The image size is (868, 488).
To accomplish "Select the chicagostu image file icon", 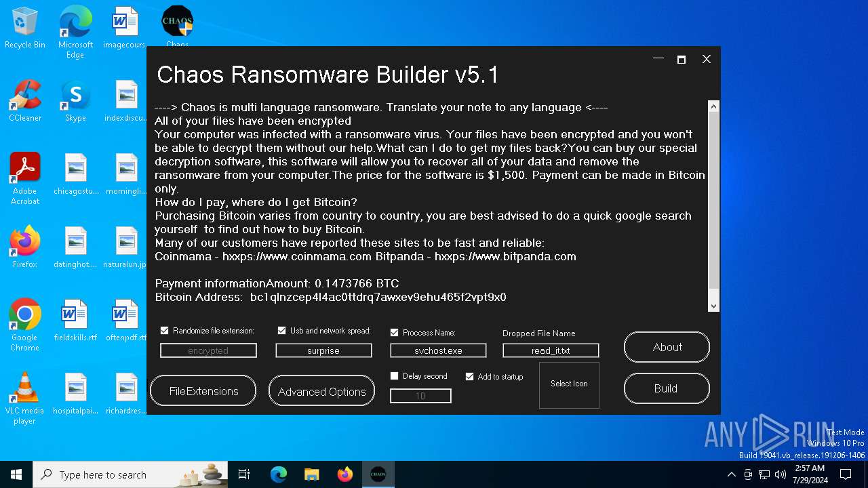I will pyautogui.click(x=75, y=174).
